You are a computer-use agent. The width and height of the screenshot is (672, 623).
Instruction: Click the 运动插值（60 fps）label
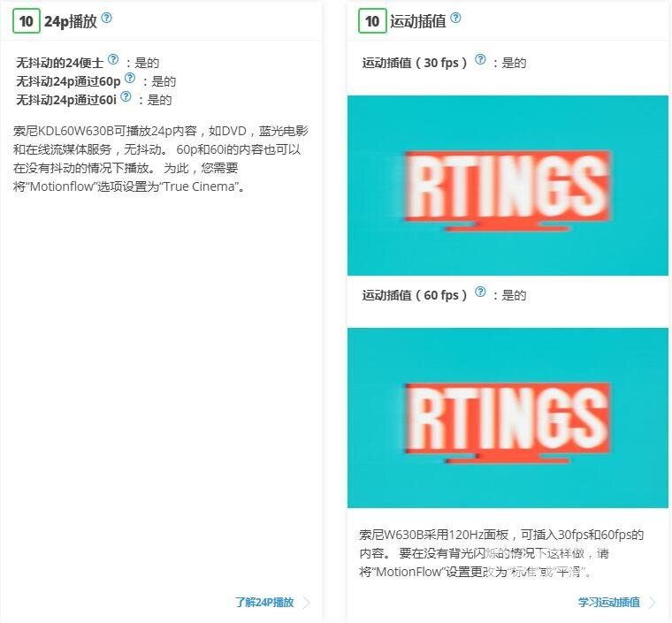(415, 295)
